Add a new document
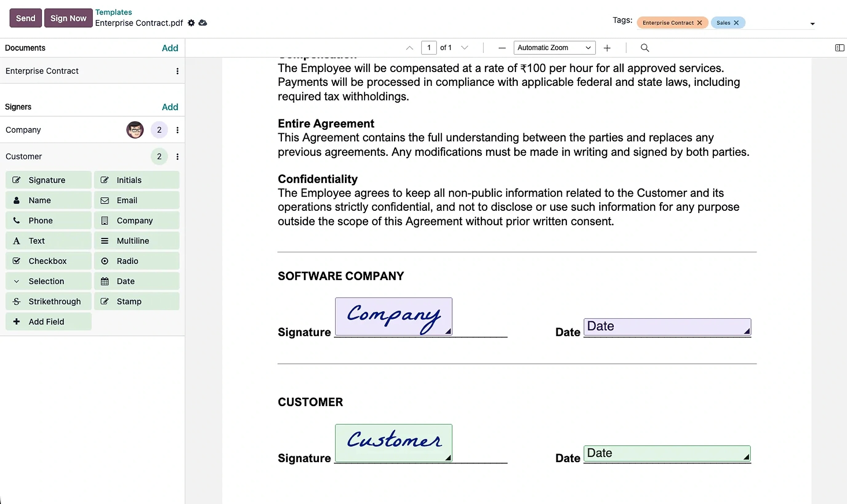The height and width of the screenshot is (504, 847). coord(170,48)
